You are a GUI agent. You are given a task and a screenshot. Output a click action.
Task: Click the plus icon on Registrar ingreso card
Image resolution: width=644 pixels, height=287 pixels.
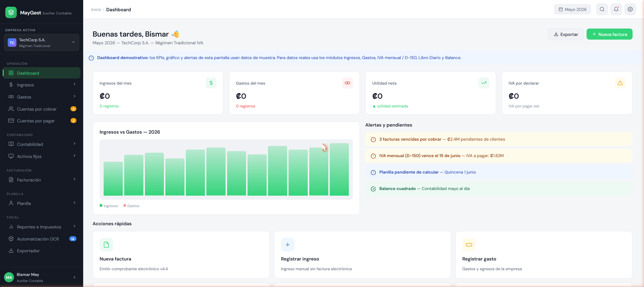(287, 245)
